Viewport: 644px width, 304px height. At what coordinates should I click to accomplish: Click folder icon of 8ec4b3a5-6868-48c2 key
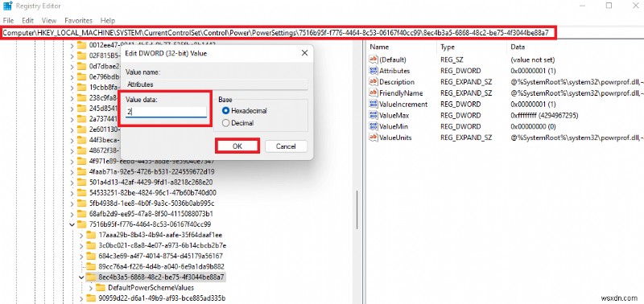click(91, 277)
